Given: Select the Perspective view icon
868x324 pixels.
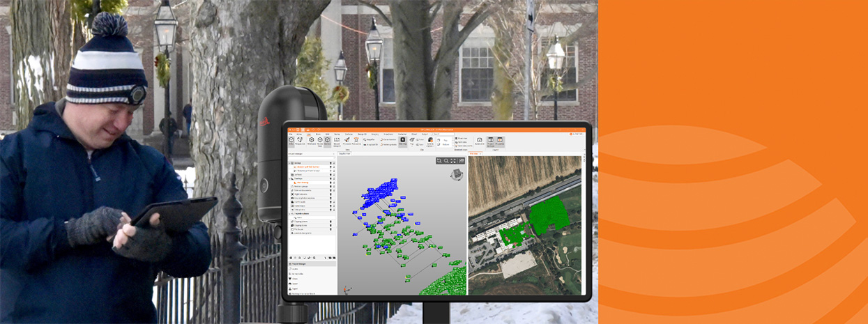Looking at the screenshot, I should (300, 141).
